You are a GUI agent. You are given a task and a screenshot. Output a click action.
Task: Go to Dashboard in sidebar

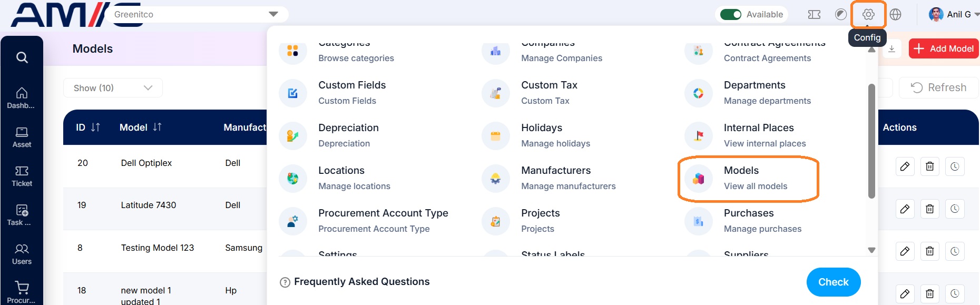pyautogui.click(x=22, y=98)
